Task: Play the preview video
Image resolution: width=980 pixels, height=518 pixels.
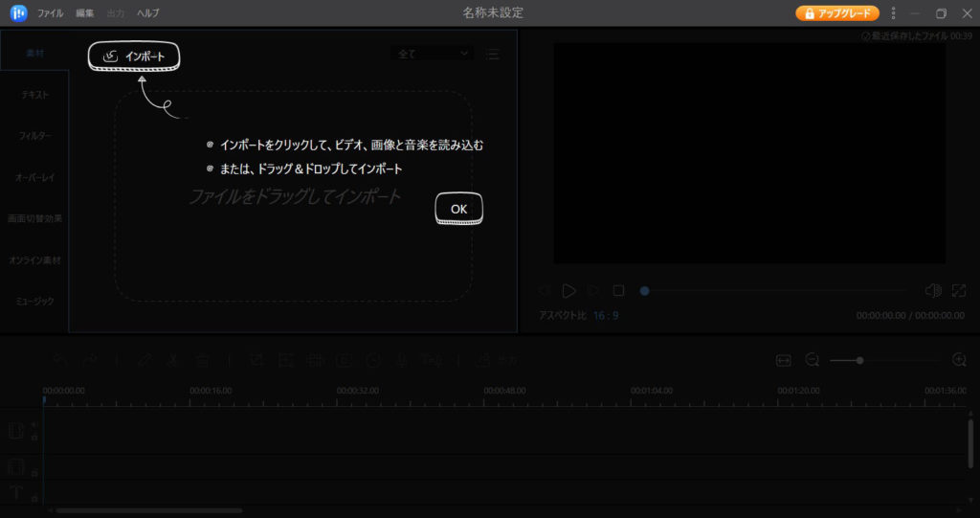Action: click(x=568, y=290)
